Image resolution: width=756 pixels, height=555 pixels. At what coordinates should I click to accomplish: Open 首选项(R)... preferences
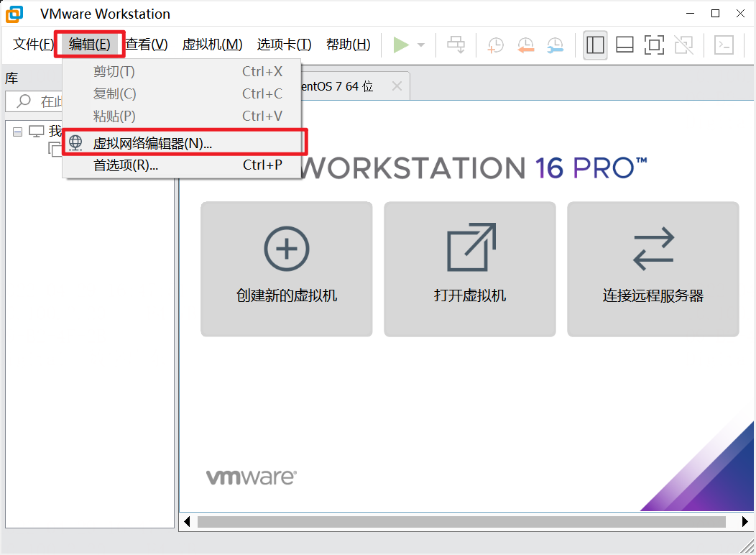click(182, 165)
